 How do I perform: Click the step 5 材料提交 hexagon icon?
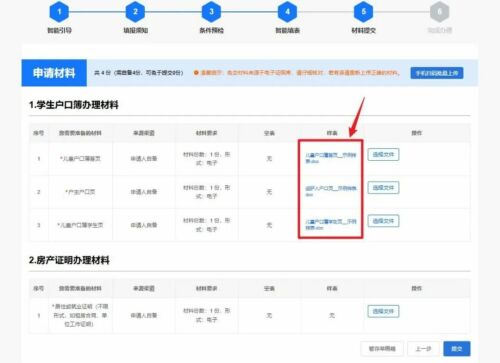coord(364,12)
